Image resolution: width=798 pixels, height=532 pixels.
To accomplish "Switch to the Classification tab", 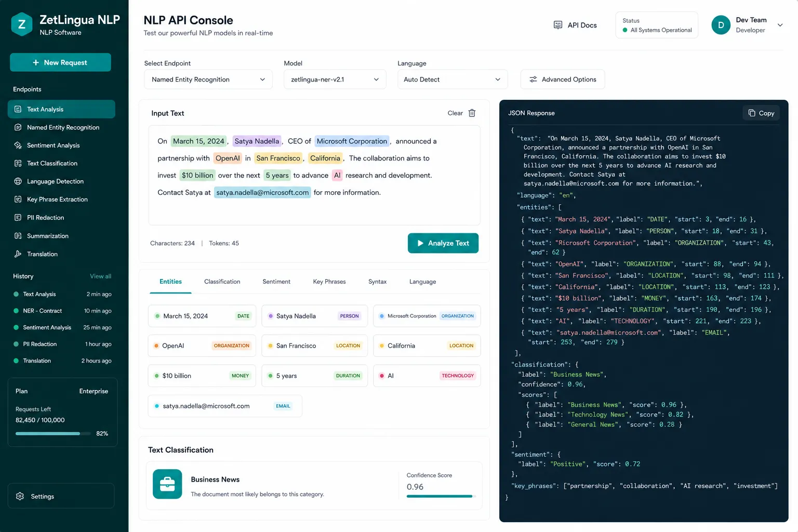I will [222, 282].
